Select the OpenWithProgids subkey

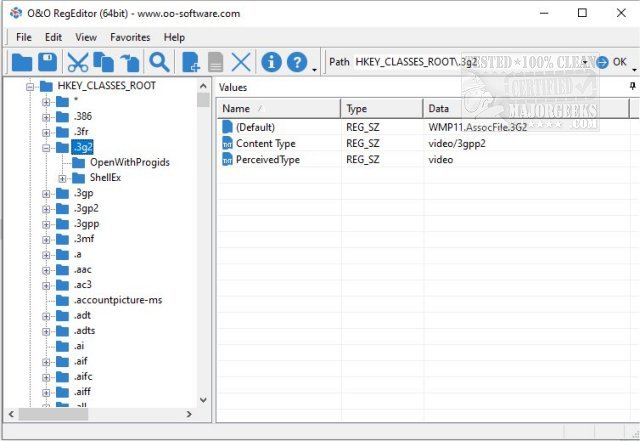click(130, 163)
